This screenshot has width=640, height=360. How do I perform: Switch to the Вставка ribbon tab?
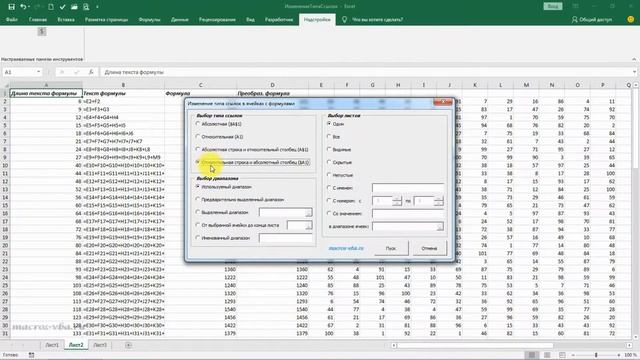pyautogui.click(x=66, y=19)
